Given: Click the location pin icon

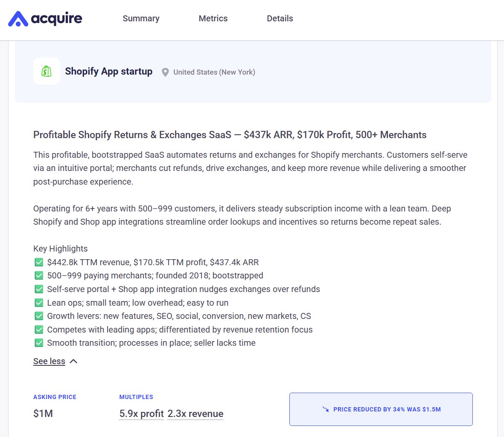Looking at the screenshot, I should tap(165, 72).
